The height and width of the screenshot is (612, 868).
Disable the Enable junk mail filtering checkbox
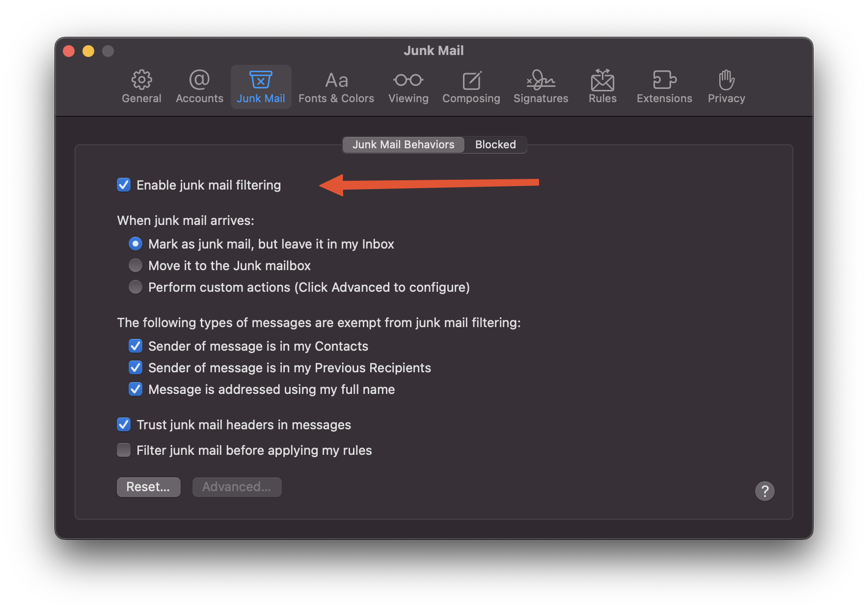click(x=124, y=185)
